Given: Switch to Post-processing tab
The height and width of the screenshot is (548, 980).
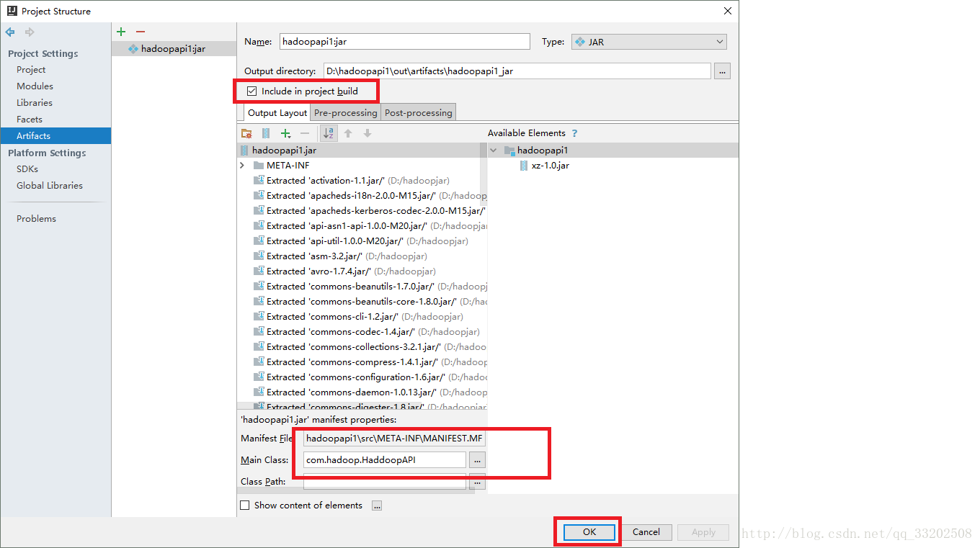Looking at the screenshot, I should 419,113.
